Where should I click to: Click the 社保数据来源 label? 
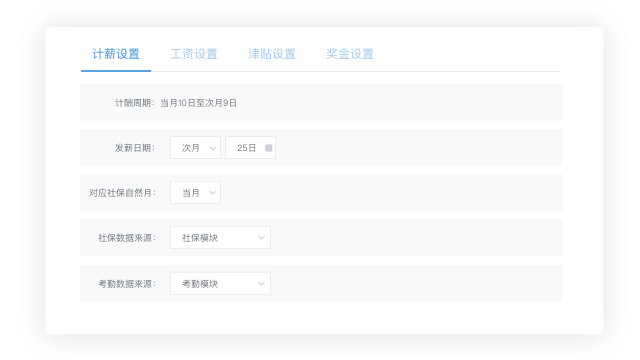127,238
